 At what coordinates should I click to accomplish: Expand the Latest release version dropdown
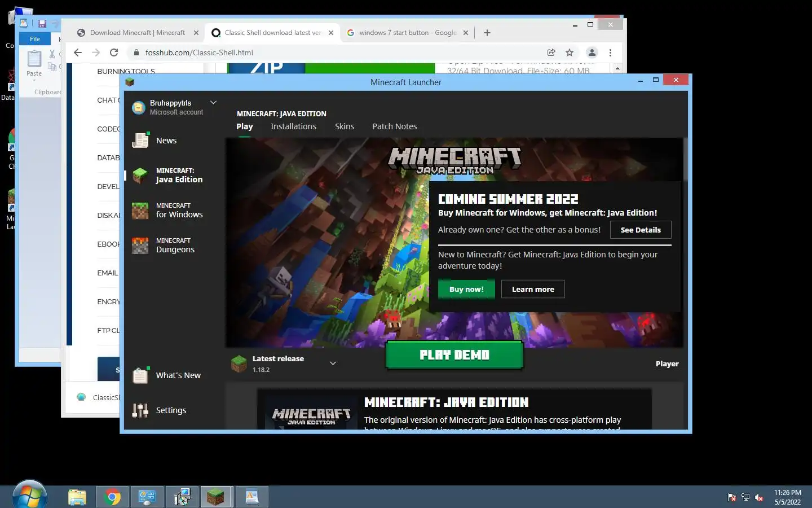pyautogui.click(x=333, y=364)
